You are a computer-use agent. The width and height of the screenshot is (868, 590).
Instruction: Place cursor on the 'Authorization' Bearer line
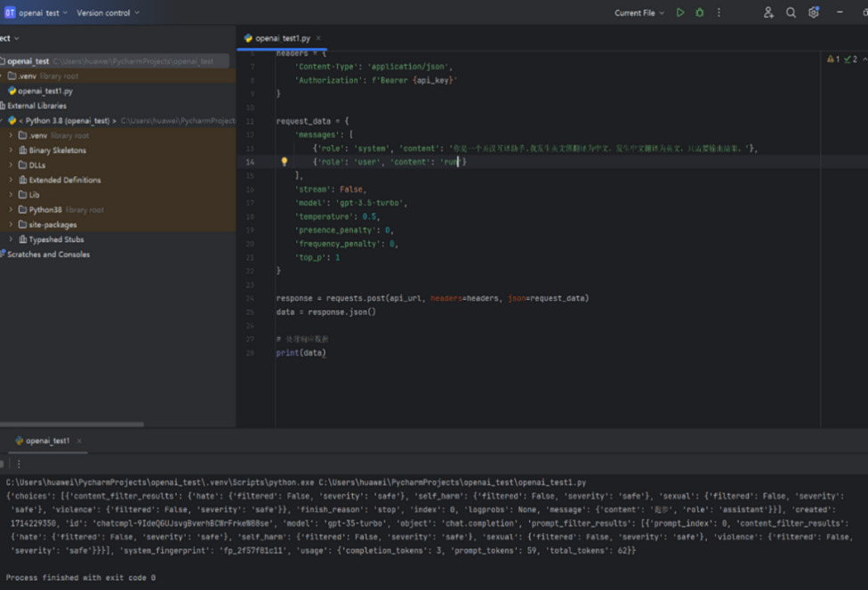[x=376, y=80]
